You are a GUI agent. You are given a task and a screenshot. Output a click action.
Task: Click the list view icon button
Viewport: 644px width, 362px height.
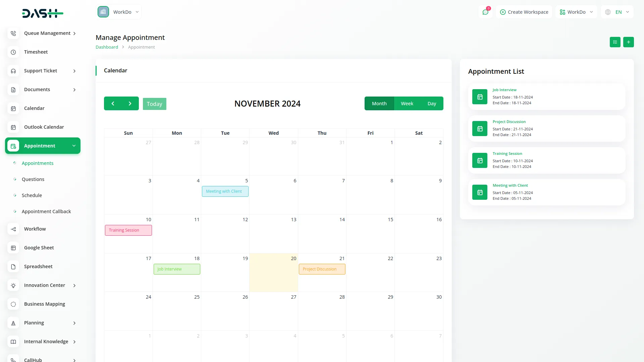pos(615,42)
